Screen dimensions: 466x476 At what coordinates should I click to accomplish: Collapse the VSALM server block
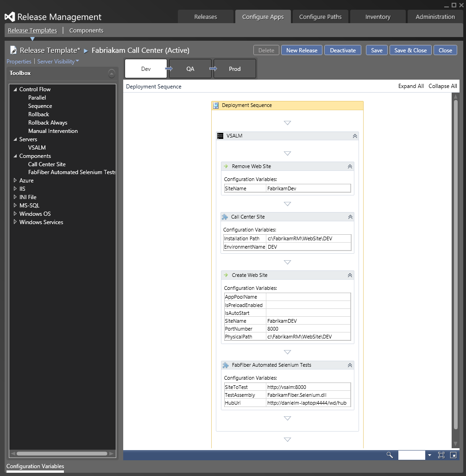pos(355,136)
